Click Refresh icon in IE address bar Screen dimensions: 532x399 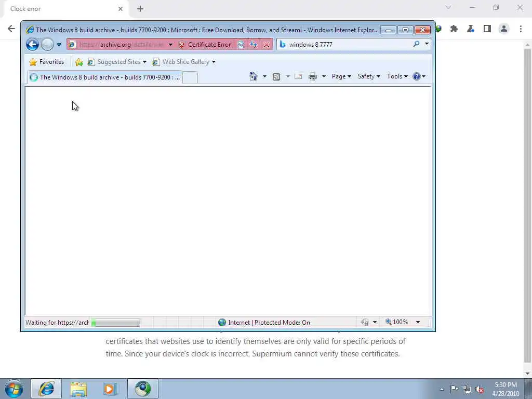point(254,45)
